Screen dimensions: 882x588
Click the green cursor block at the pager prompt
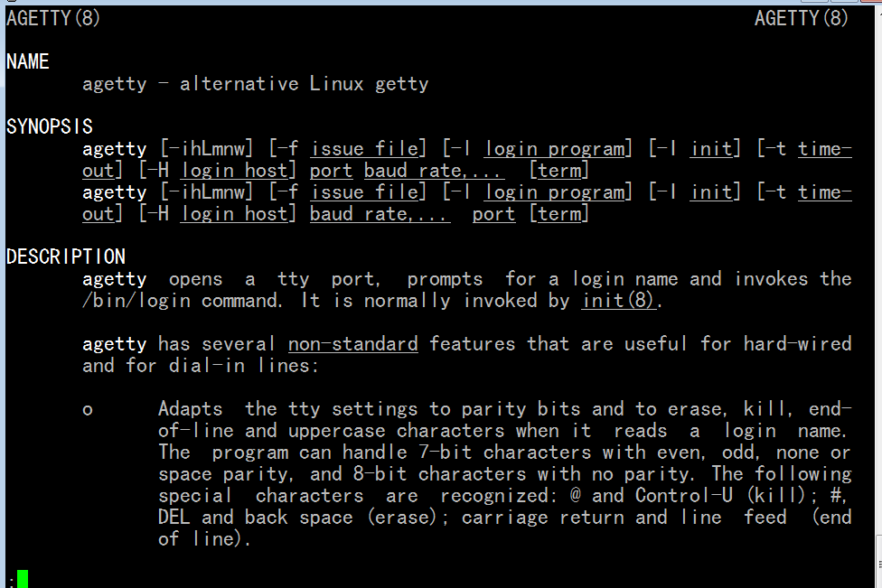pyautogui.click(x=22, y=579)
